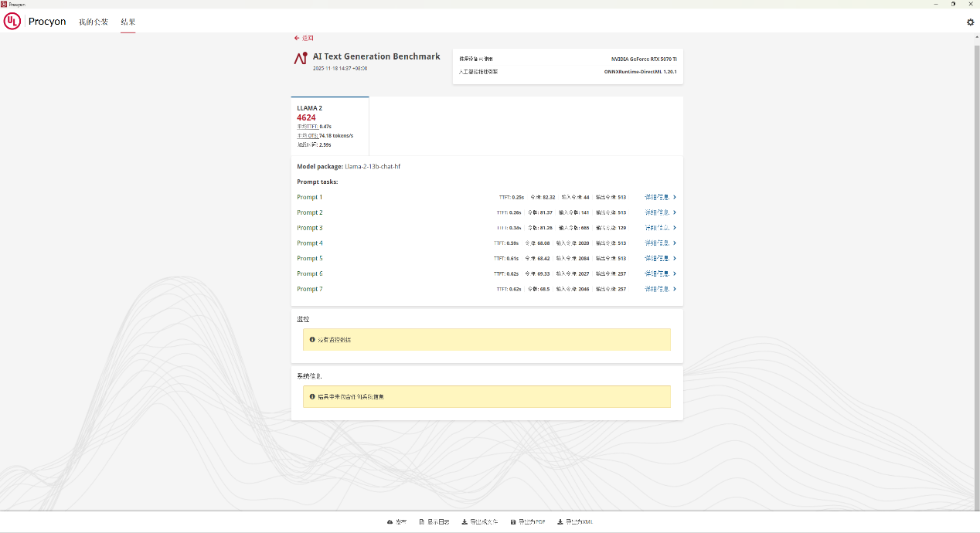Click Prompt 2 speed 81.37 value
This screenshot has height=533, width=980.
coord(546,212)
